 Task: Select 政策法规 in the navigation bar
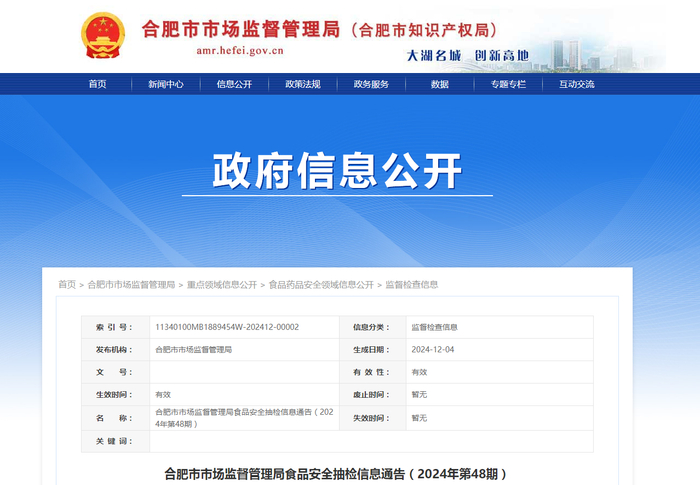[303, 84]
